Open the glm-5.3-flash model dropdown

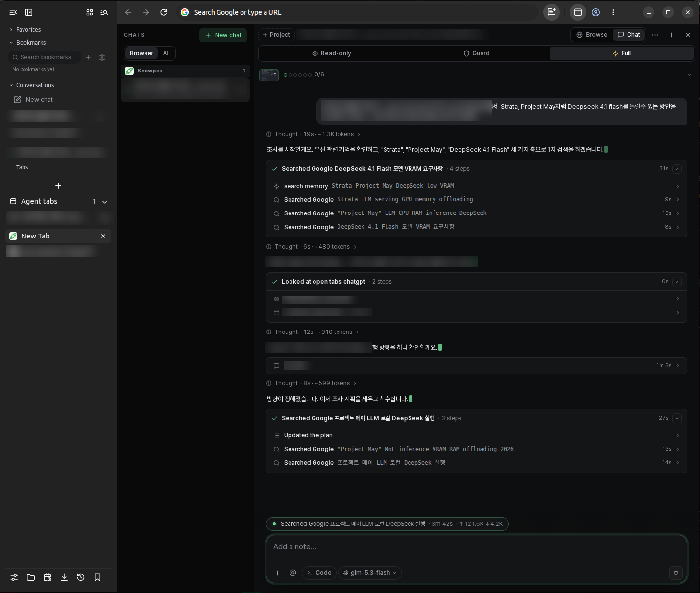(x=370, y=573)
